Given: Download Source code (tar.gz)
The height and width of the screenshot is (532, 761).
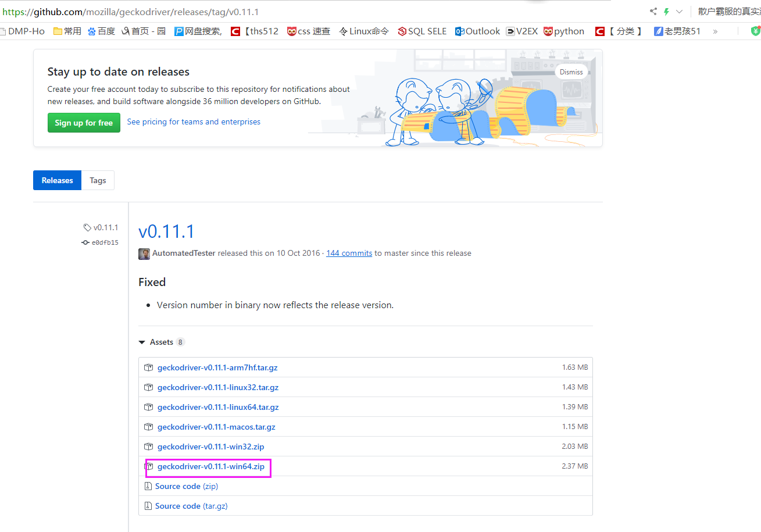Looking at the screenshot, I should [191, 506].
